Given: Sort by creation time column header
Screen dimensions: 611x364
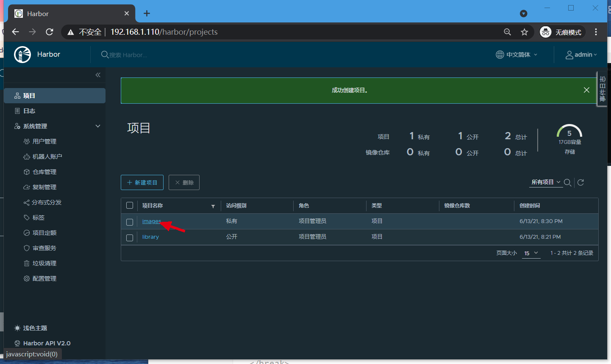Looking at the screenshot, I should click(530, 206).
